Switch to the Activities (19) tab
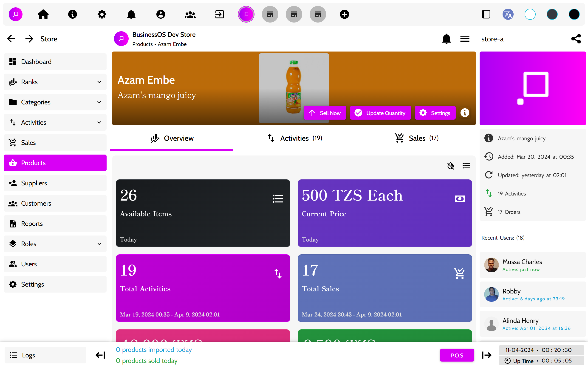The width and height of the screenshot is (588, 368). (x=294, y=138)
